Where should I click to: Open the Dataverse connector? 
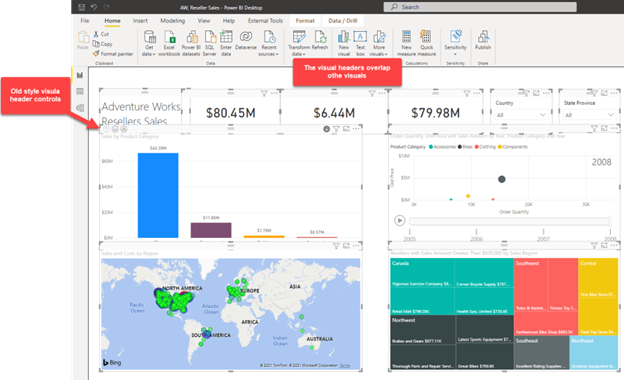coord(246,40)
